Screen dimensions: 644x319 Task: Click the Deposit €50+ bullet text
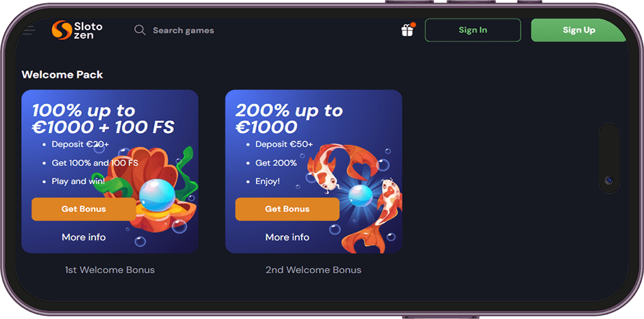284,144
